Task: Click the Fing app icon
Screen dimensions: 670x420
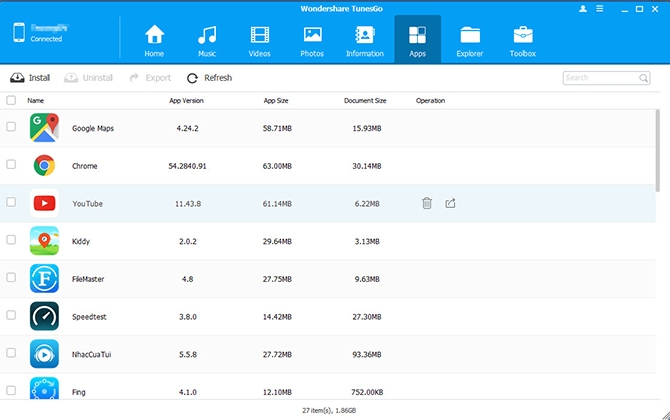Action: (44, 388)
